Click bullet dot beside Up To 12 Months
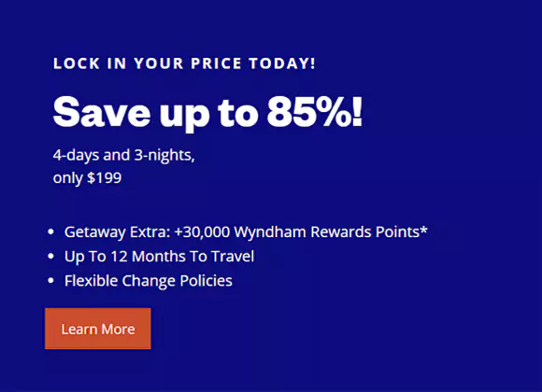The width and height of the screenshot is (542, 392). 50,257
